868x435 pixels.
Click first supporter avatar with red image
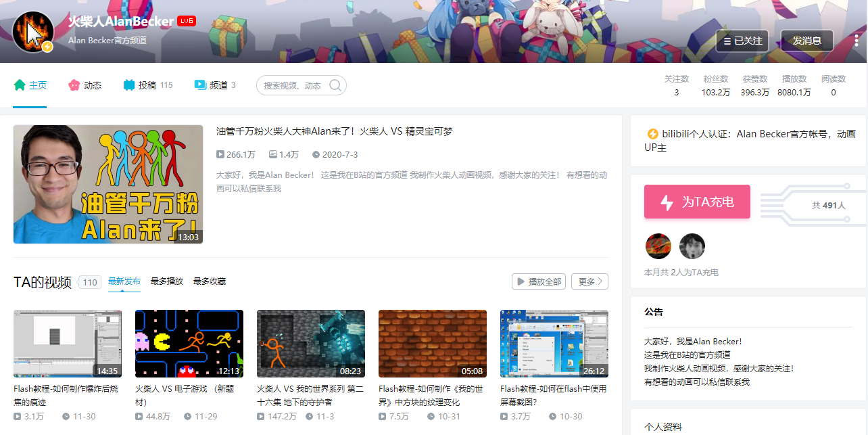tap(658, 246)
